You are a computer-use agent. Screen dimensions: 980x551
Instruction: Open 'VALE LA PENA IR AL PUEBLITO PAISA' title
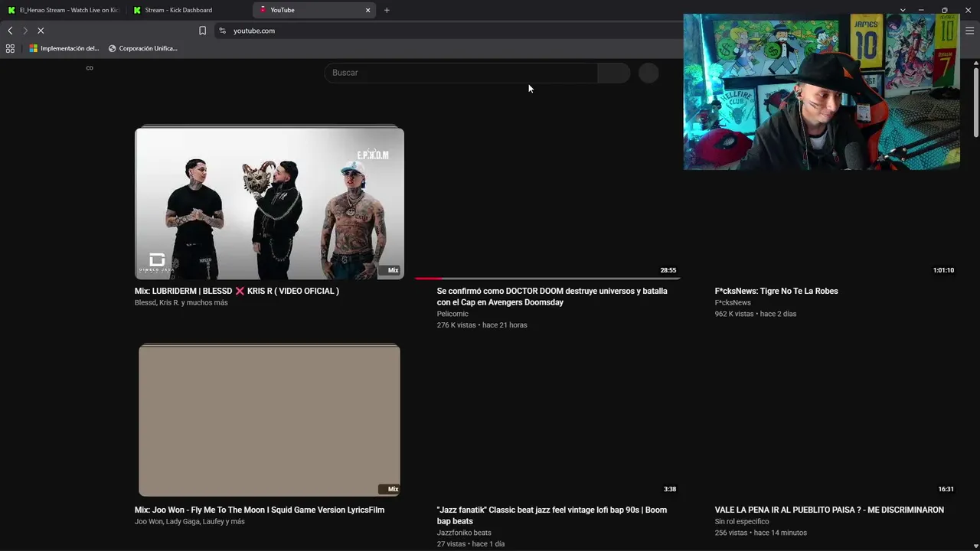point(829,510)
